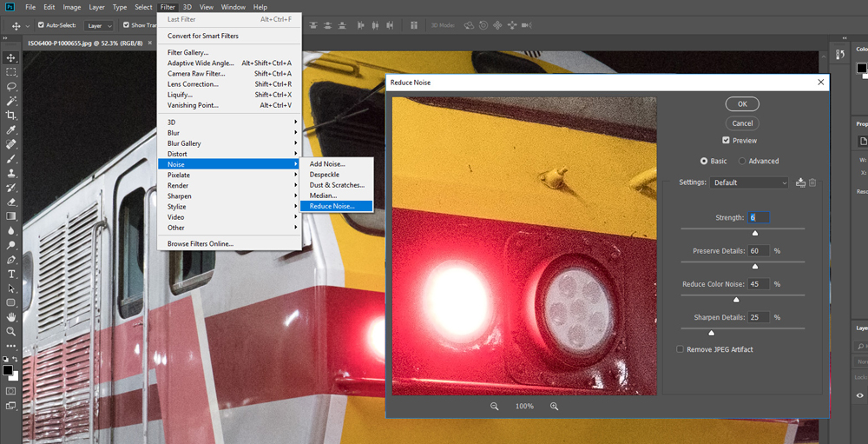The width and height of the screenshot is (868, 444).
Task: Select the Clone Stamp tool
Action: (x=10, y=173)
